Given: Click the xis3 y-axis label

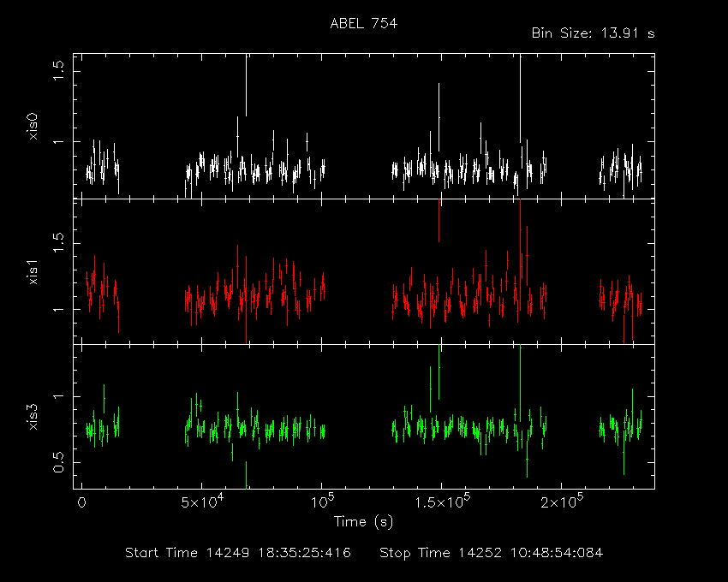Looking at the screenshot, I should click(33, 417).
